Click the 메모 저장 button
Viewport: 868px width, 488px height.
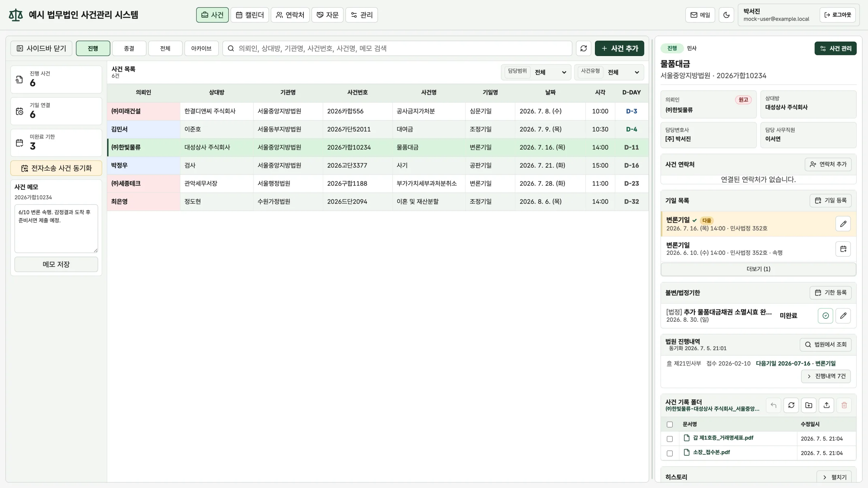pyautogui.click(x=56, y=264)
